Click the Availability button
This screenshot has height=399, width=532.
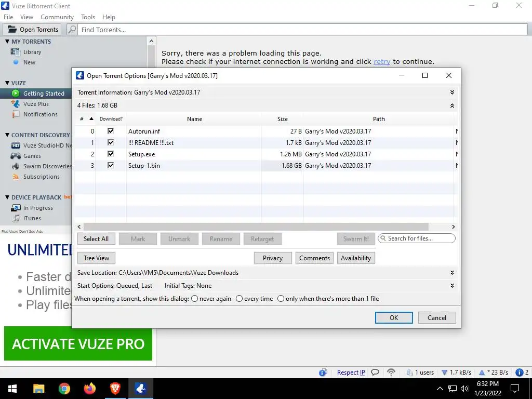[x=355, y=258]
